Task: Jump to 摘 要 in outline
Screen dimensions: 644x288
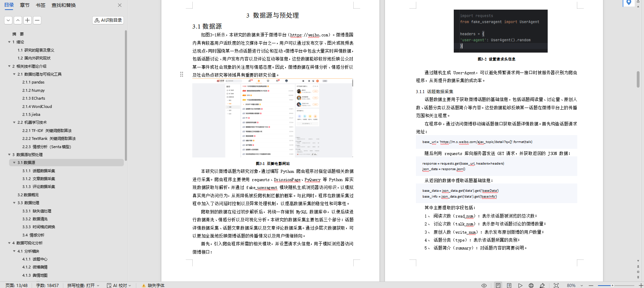Action: click(x=18, y=34)
